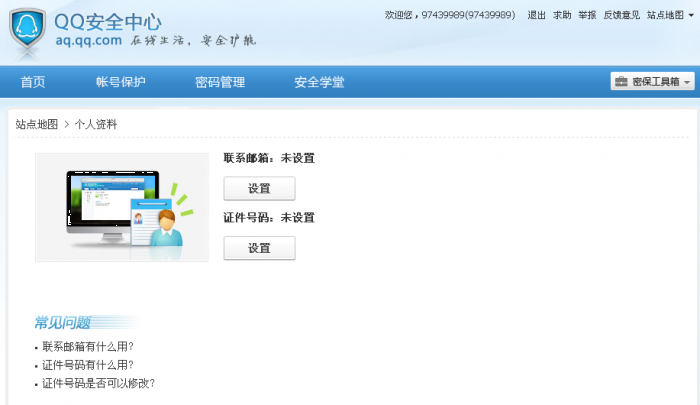Click the 退出 logout link
The height and width of the screenshot is (405, 700).
click(537, 15)
